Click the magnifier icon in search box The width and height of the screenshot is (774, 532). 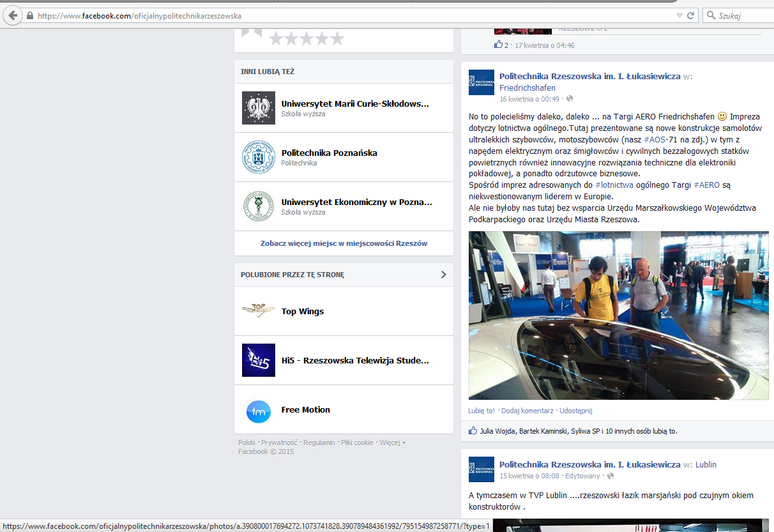[x=710, y=15]
